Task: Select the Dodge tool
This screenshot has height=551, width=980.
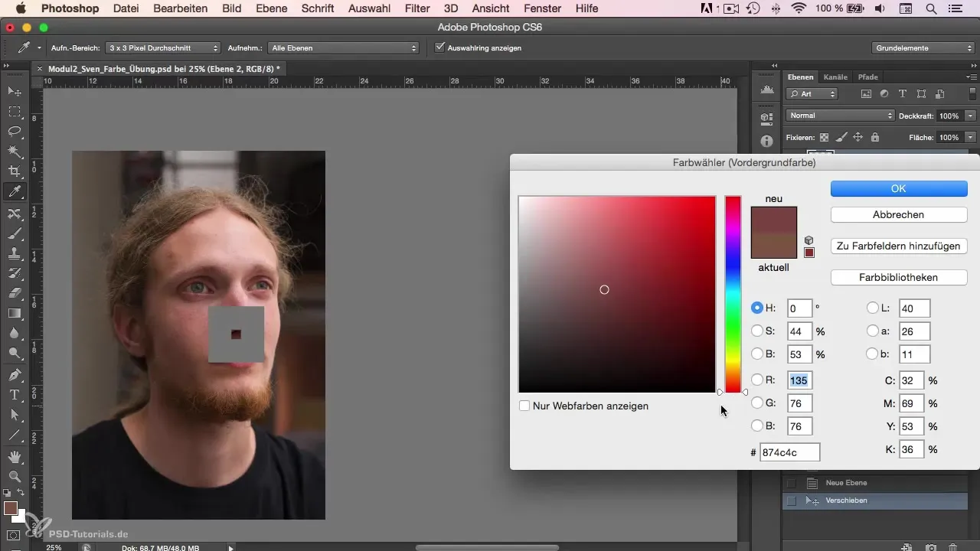Action: point(14,353)
